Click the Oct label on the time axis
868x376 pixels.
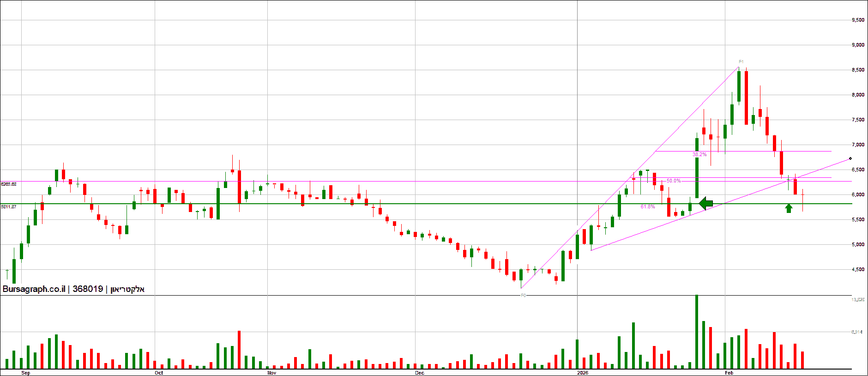[159, 373]
